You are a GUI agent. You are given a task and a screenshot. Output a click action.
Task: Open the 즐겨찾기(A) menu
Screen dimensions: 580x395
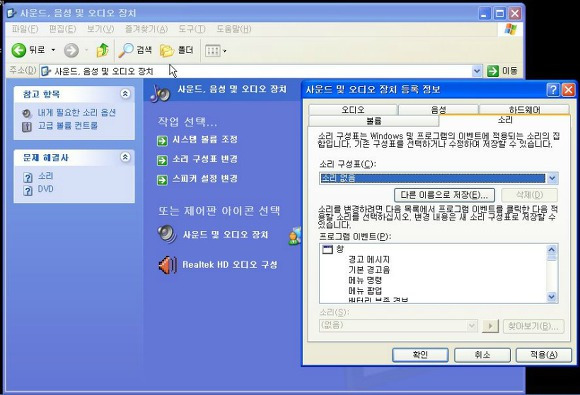146,29
